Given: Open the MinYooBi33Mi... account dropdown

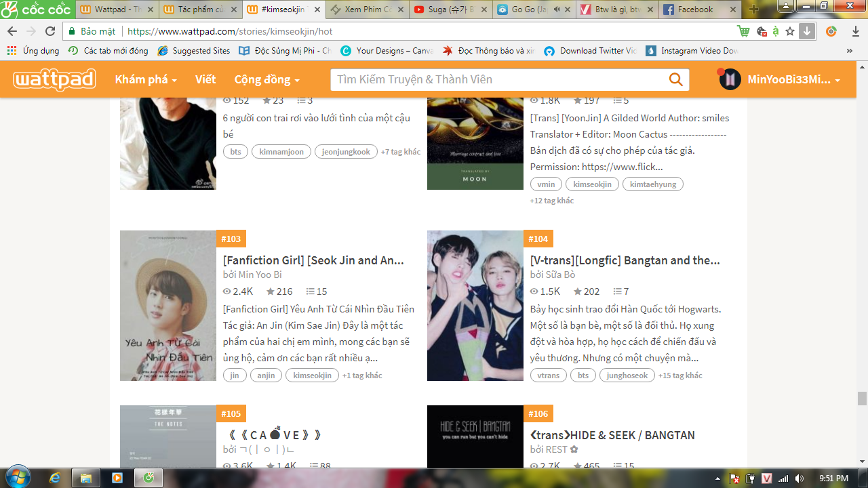Looking at the screenshot, I should point(794,79).
